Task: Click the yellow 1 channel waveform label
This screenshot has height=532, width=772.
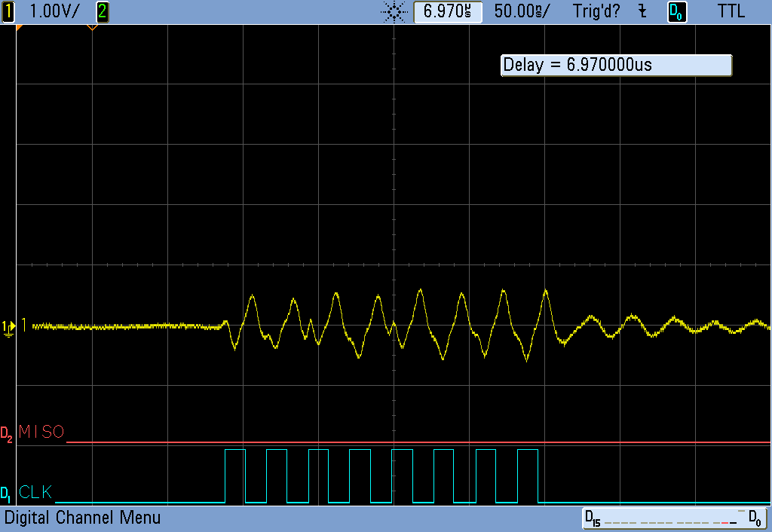Action: [x=24, y=325]
